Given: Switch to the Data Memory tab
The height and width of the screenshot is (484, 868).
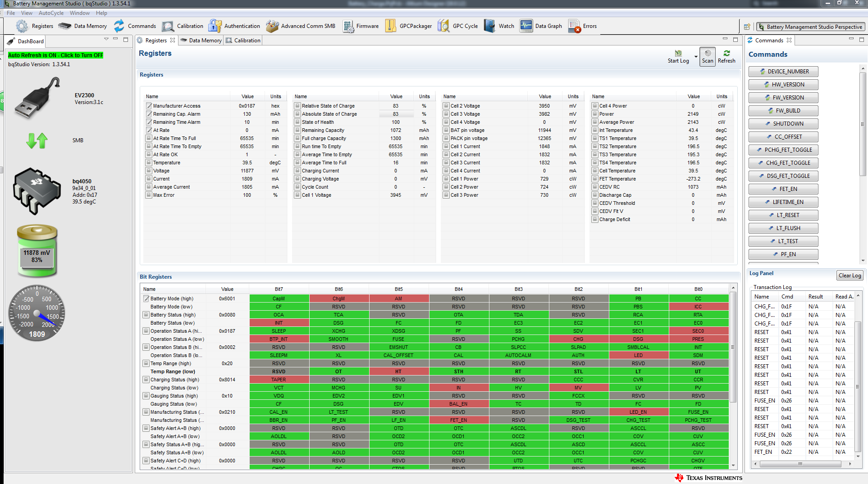Looking at the screenshot, I should (x=201, y=41).
